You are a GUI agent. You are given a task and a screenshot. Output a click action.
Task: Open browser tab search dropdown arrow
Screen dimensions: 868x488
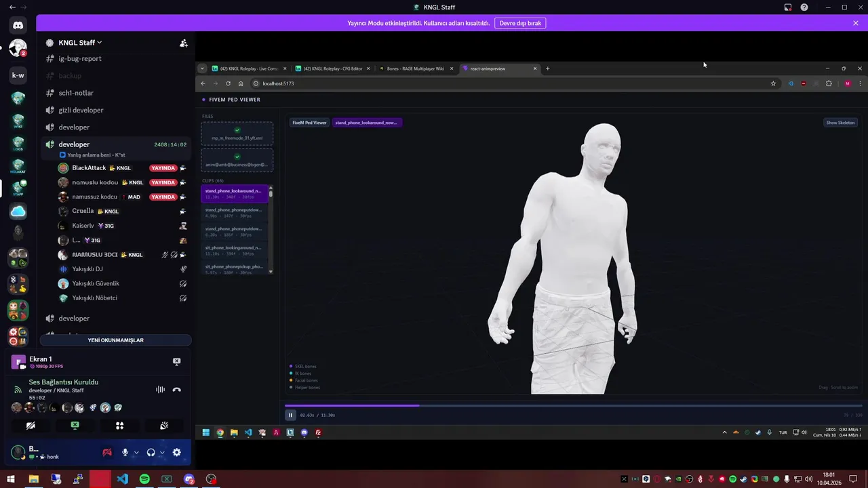201,68
